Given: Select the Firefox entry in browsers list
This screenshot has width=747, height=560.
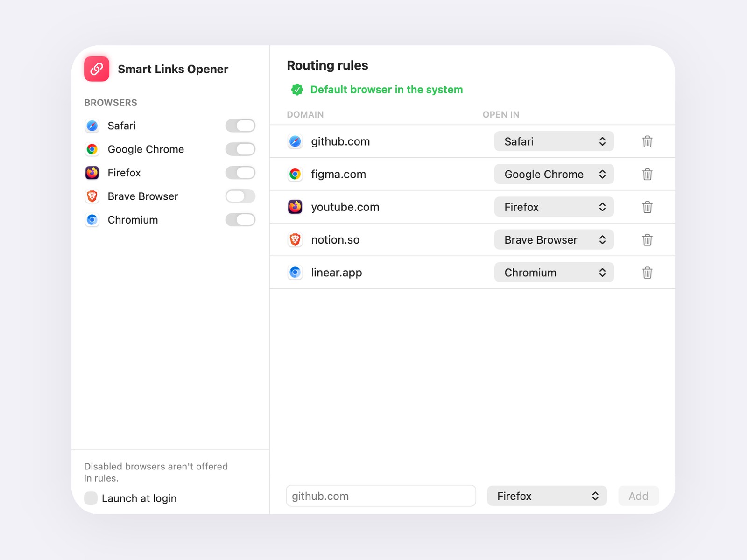Looking at the screenshot, I should (x=124, y=173).
